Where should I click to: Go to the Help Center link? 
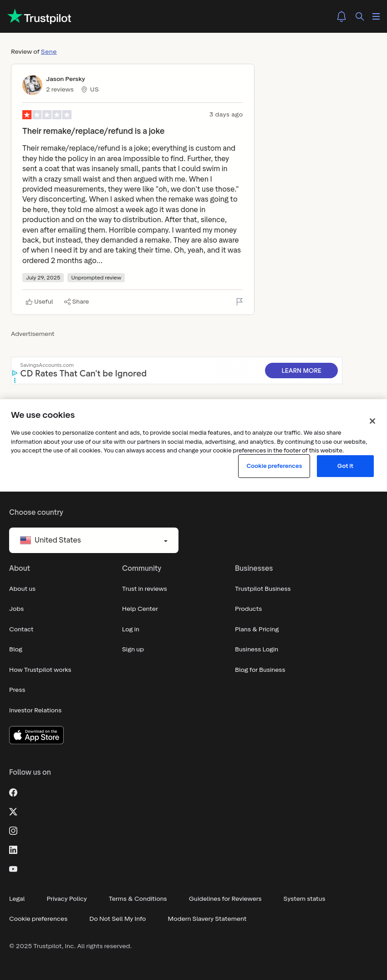pos(140,609)
